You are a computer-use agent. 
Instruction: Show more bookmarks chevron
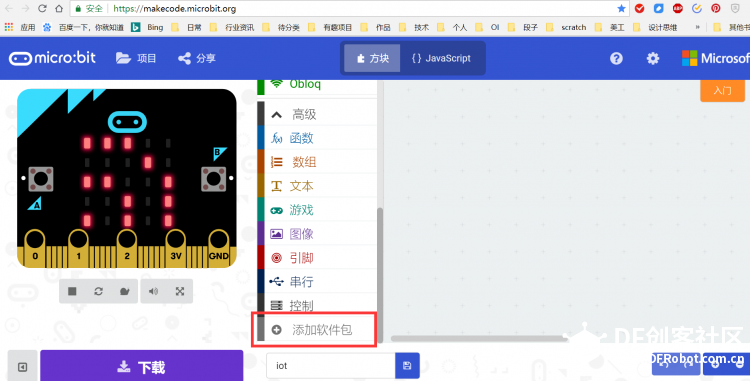[697, 27]
